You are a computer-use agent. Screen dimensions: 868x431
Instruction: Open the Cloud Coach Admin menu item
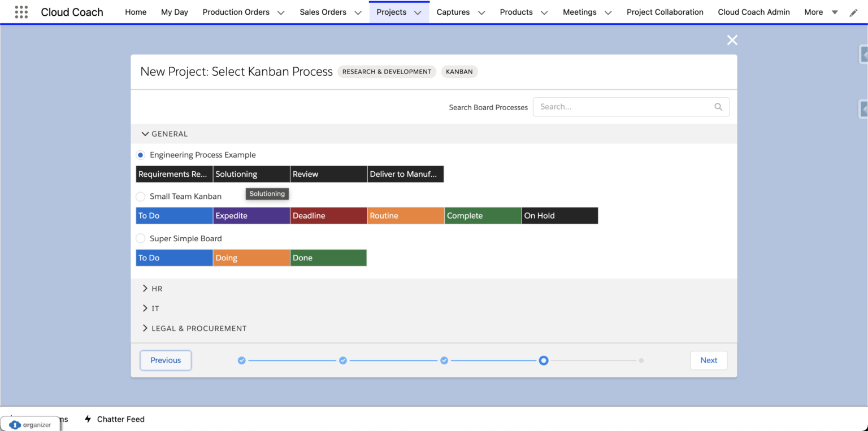[x=754, y=12]
